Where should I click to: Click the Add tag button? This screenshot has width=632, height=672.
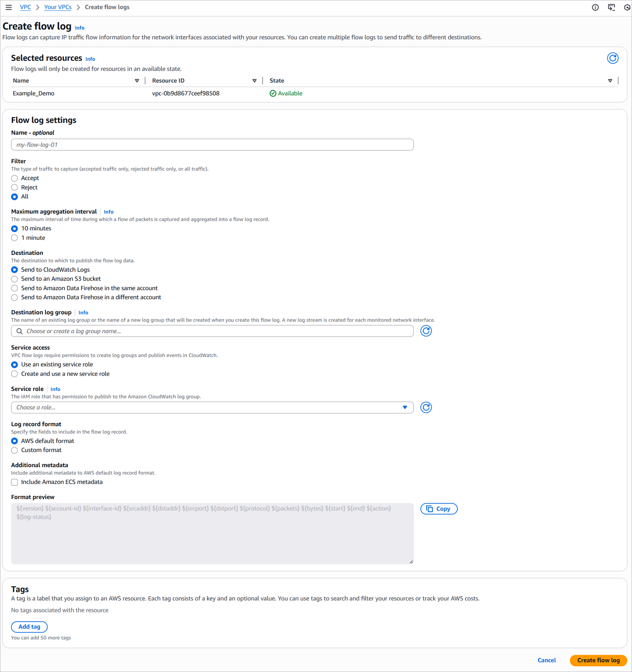pos(29,627)
